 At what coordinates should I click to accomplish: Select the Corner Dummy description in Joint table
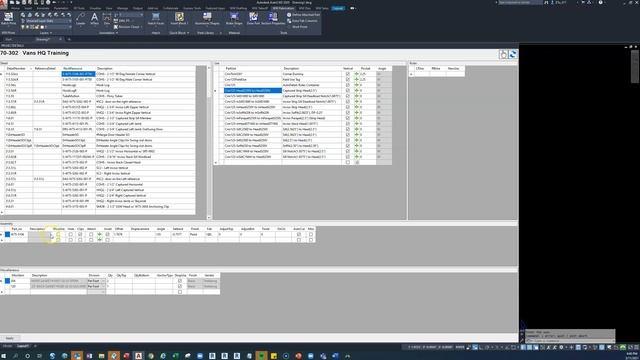point(311,74)
